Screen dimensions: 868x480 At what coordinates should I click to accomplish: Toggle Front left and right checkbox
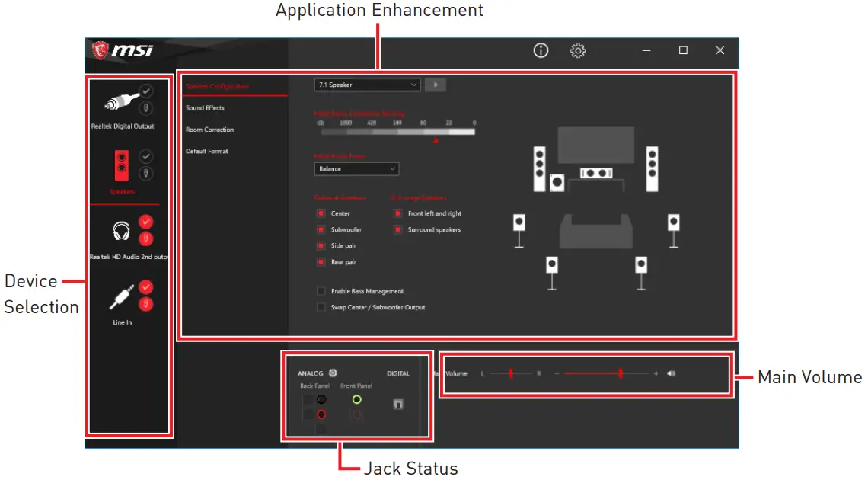[x=397, y=213]
